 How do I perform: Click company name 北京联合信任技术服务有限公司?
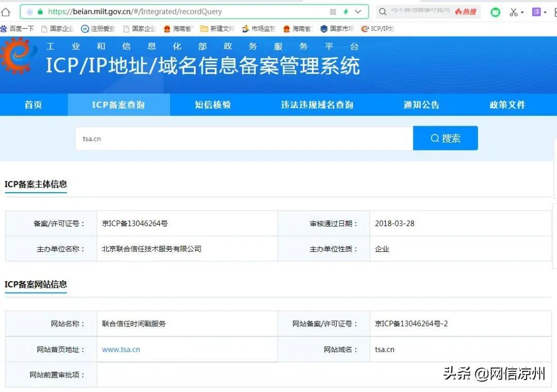coord(152,249)
